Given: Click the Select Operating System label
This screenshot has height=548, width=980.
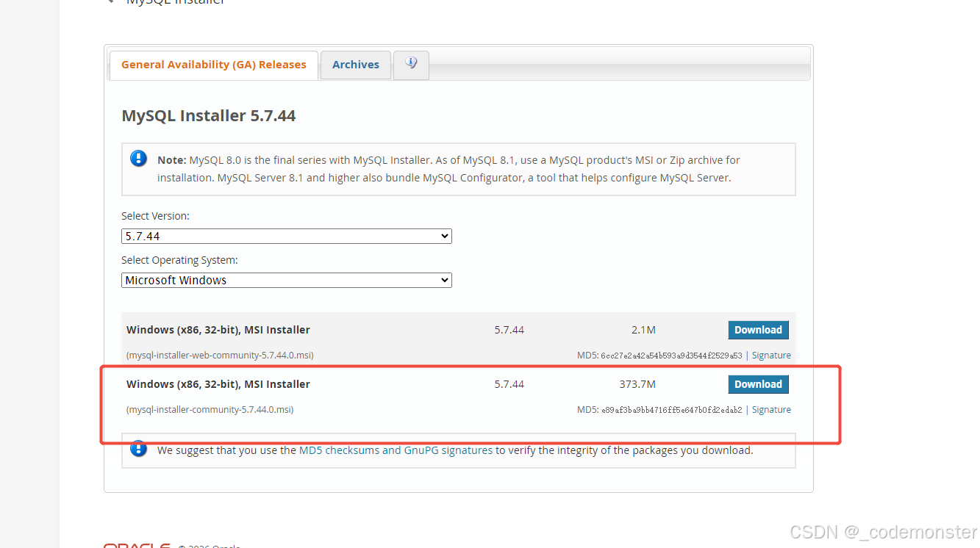Looking at the screenshot, I should (x=179, y=260).
